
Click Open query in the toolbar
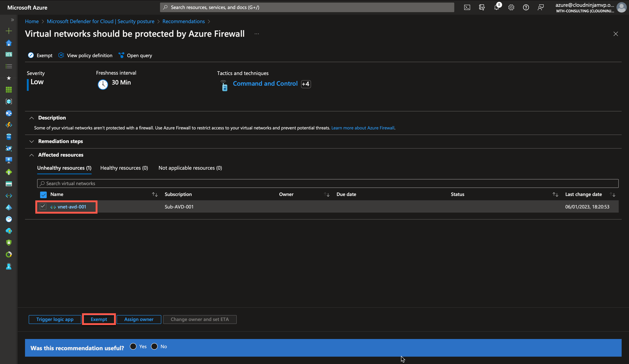135,55
